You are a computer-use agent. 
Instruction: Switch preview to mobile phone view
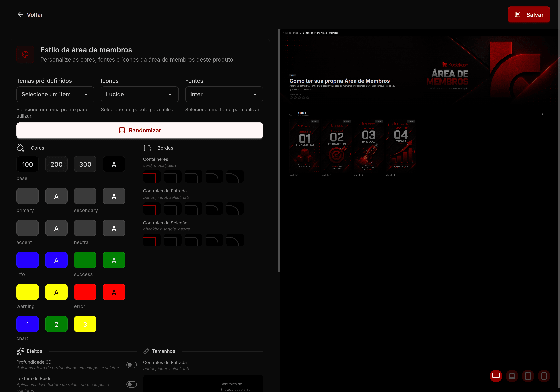[x=544, y=376]
